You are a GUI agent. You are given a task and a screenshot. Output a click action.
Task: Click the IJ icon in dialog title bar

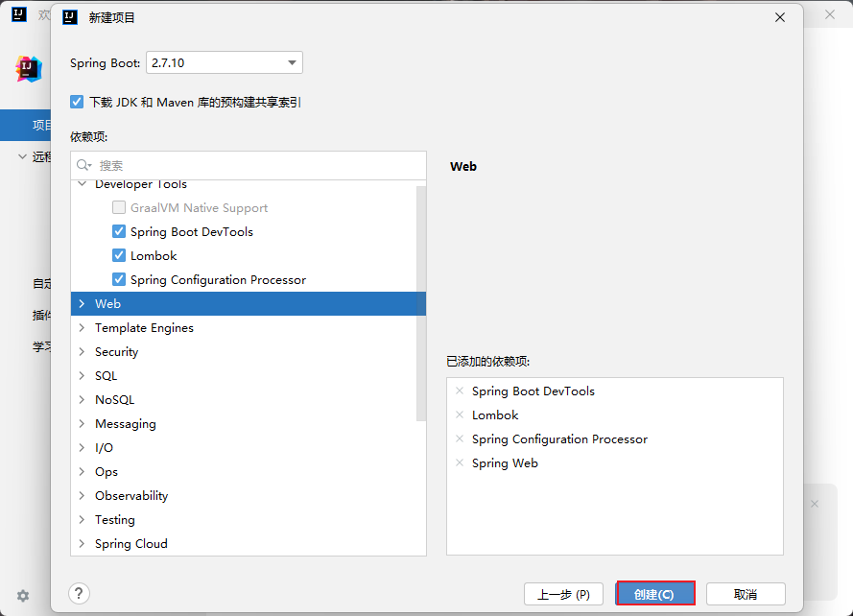click(x=70, y=17)
